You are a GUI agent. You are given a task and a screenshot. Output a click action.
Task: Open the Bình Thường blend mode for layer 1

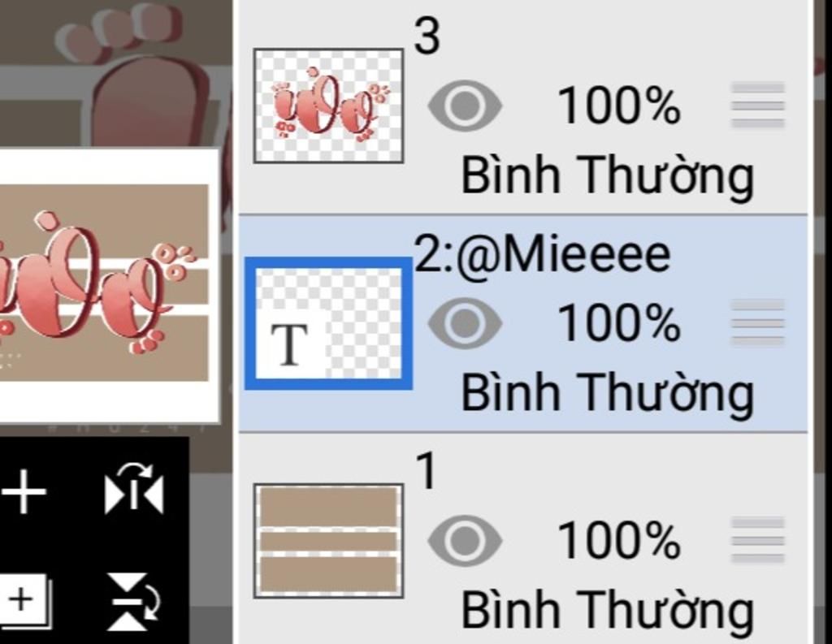pyautogui.click(x=607, y=608)
